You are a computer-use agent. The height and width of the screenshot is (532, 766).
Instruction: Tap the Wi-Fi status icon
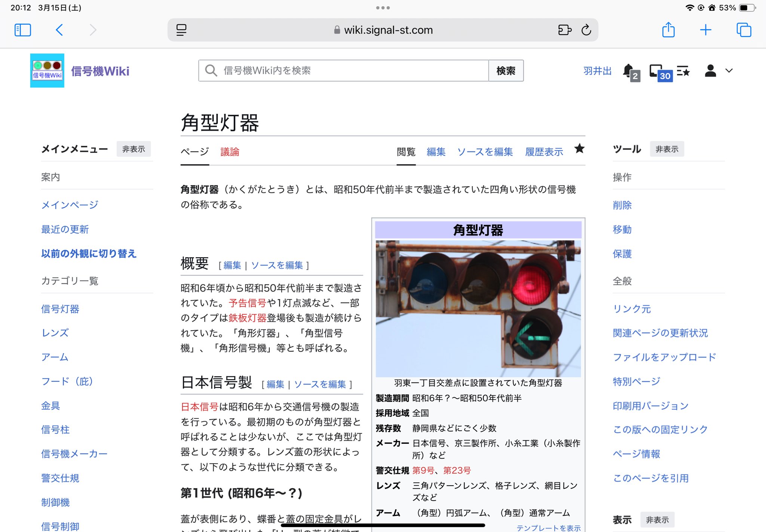coord(689,8)
